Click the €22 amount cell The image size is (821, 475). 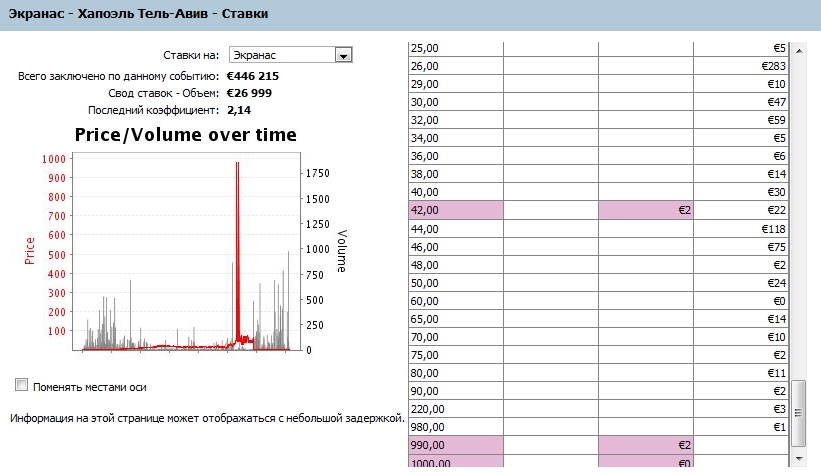click(740, 210)
